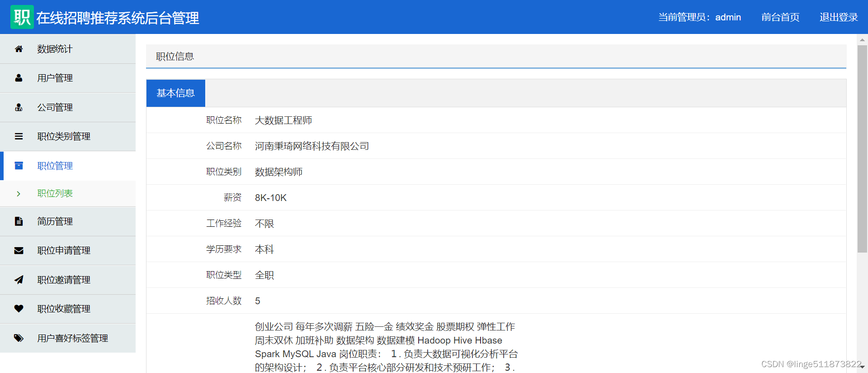
Task: Click the 当前管理员: admin text
Action: 699,17
